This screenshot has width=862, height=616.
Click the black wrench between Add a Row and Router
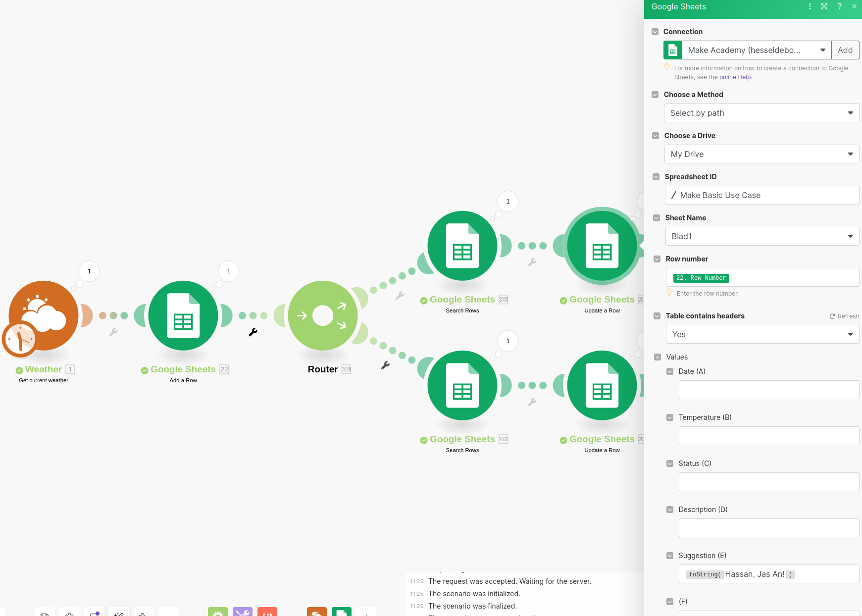coord(253,332)
